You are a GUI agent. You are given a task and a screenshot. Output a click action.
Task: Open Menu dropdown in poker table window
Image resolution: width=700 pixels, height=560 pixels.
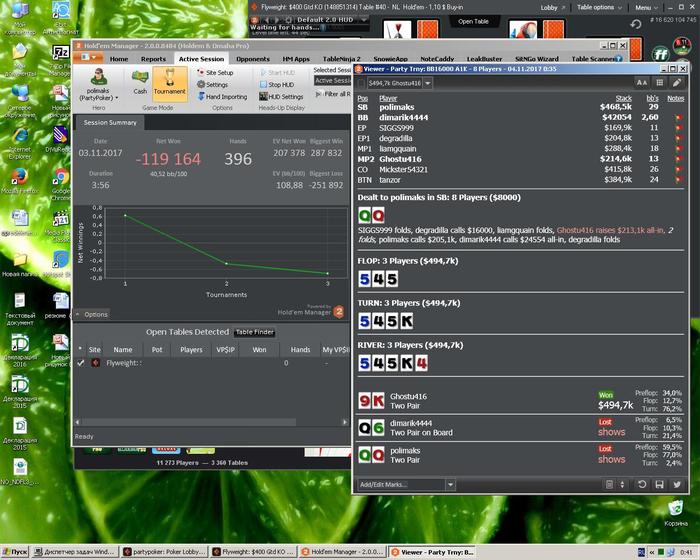[x=646, y=7]
